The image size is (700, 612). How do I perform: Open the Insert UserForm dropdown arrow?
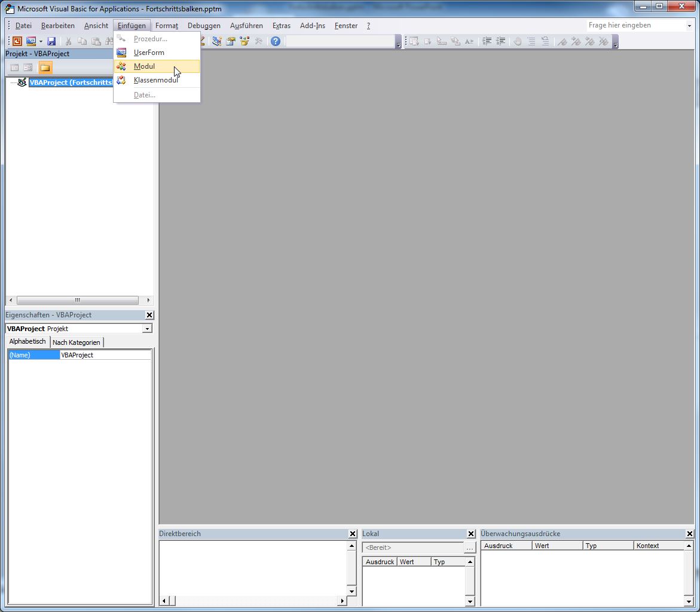coord(41,41)
